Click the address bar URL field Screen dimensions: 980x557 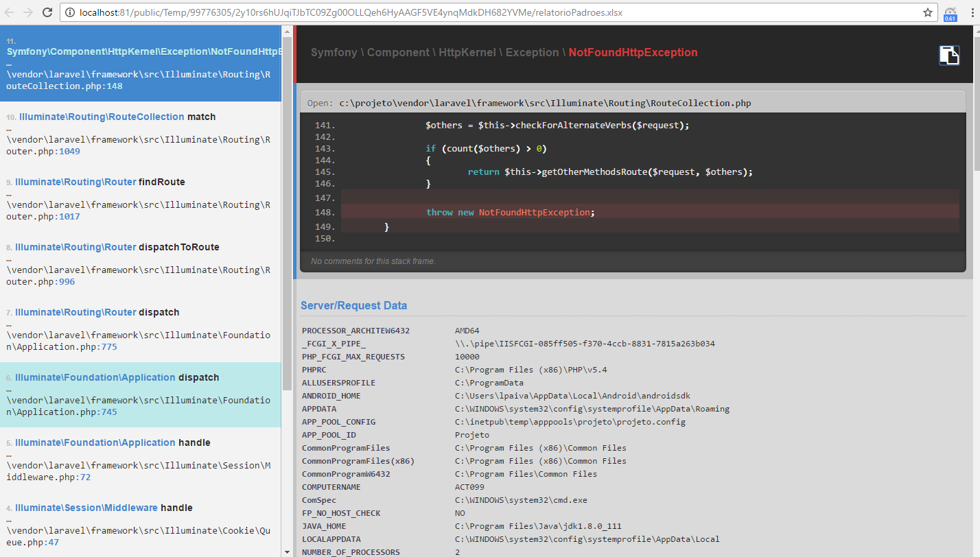coord(499,12)
